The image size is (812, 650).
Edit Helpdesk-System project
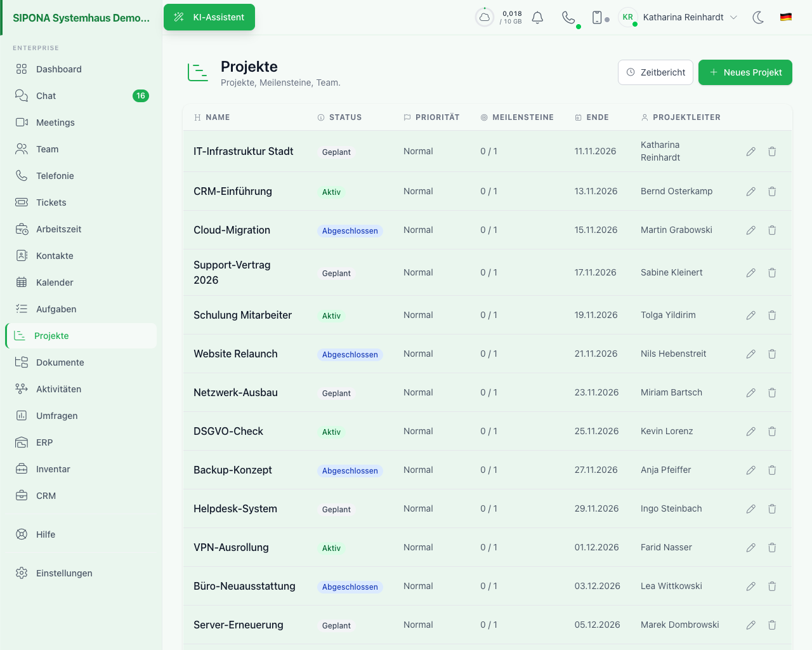coord(751,509)
